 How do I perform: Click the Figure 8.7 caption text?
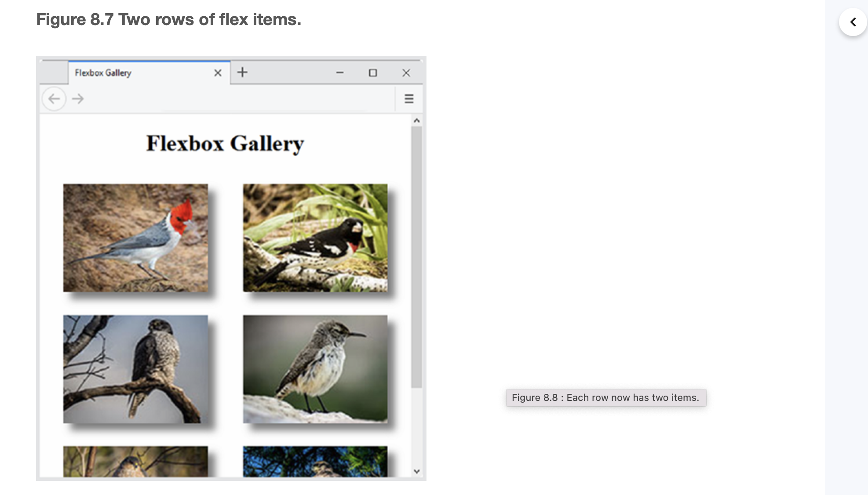[168, 19]
